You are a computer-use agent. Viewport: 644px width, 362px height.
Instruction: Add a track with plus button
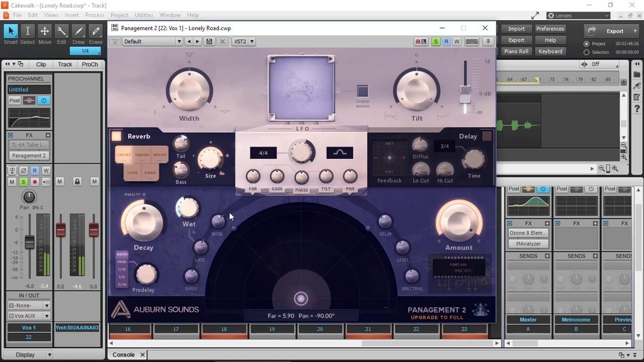click(624, 82)
